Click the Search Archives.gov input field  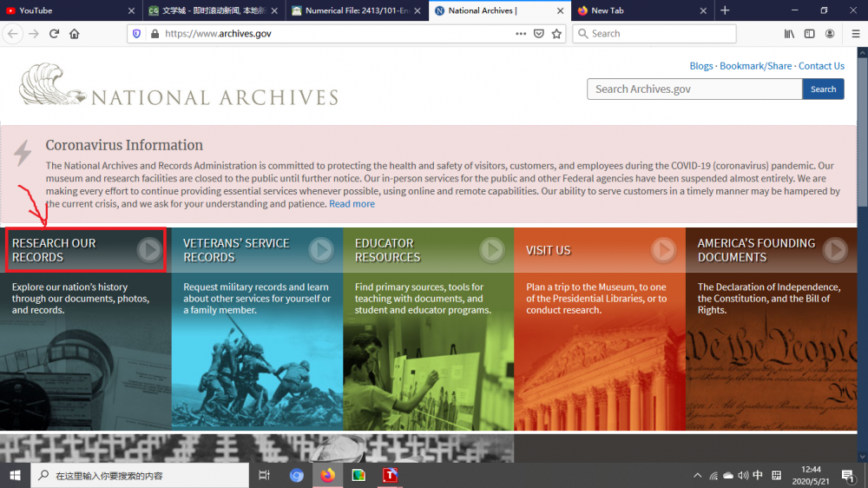coord(694,89)
